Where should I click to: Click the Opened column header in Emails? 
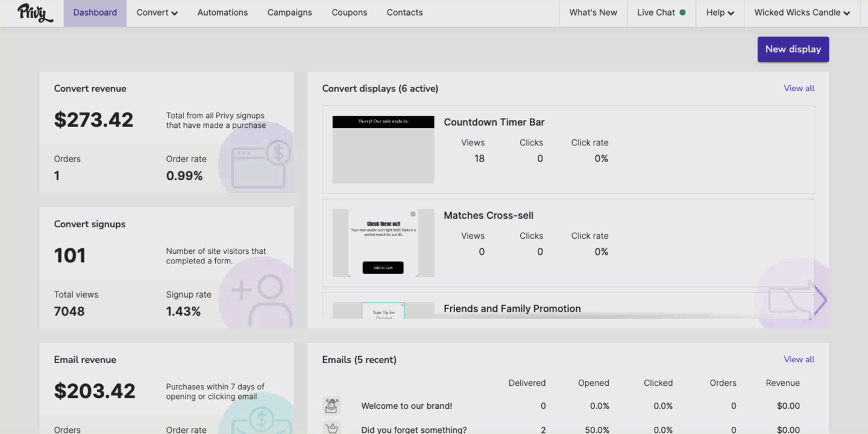[594, 383]
